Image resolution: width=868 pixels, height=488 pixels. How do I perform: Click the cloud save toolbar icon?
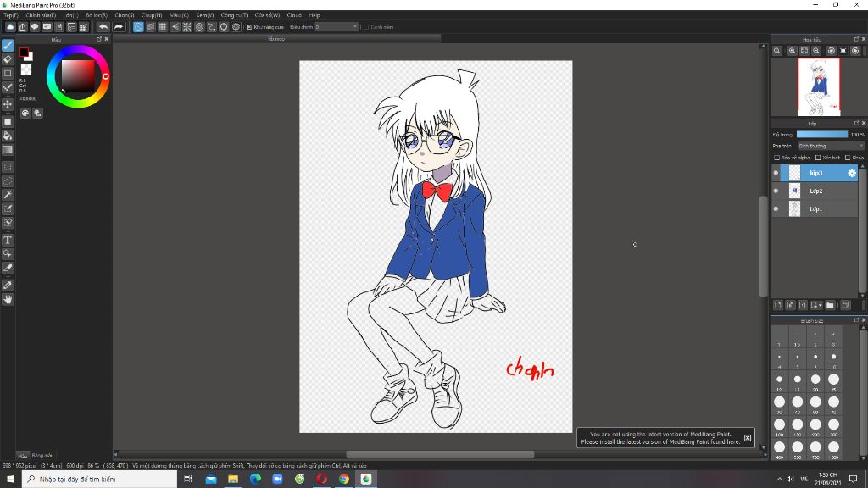(10, 26)
